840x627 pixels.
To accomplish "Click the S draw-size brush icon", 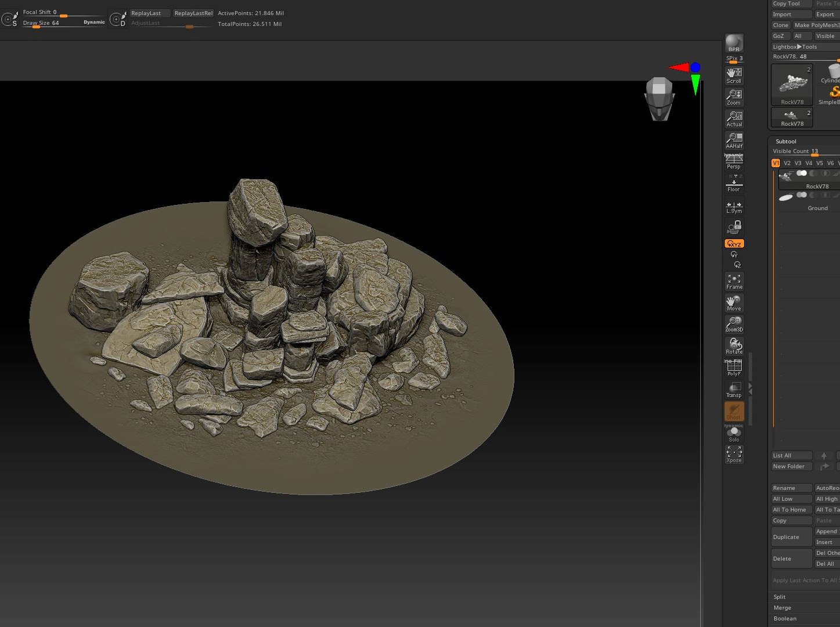I will [x=10, y=19].
